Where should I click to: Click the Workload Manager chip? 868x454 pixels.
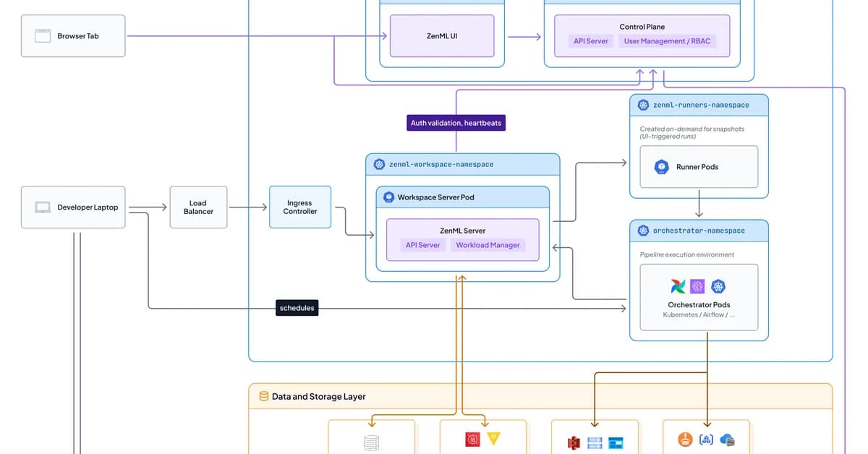coord(488,245)
